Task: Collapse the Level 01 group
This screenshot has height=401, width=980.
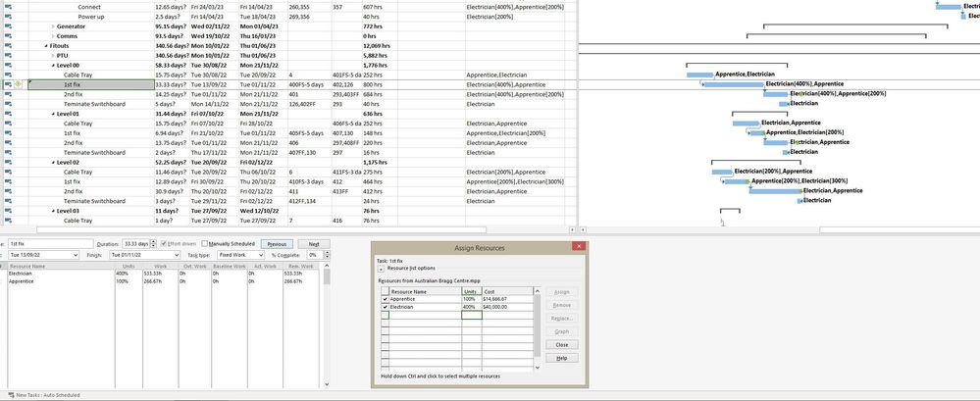Action: point(53,115)
